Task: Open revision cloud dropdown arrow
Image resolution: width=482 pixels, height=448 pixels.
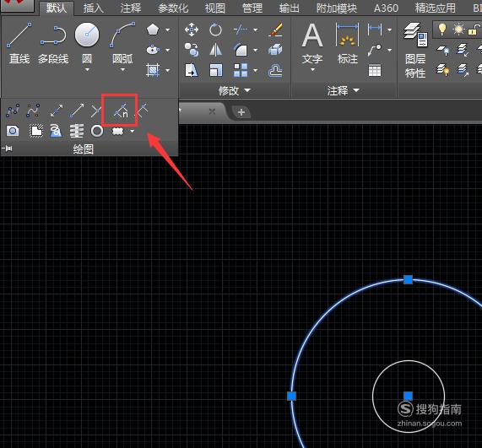Action: coord(133,132)
